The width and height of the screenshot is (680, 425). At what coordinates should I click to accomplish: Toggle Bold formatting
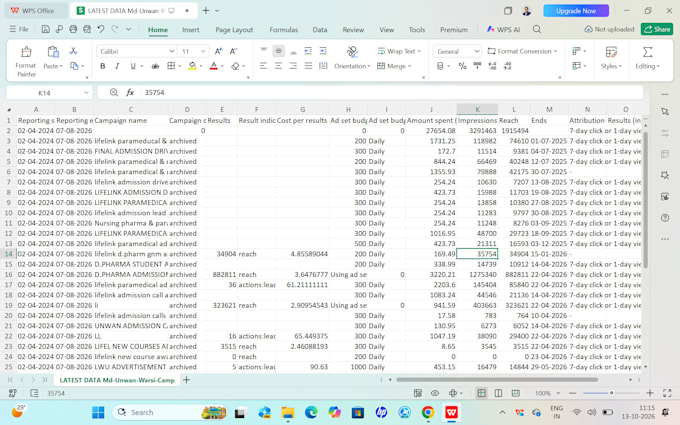pyautogui.click(x=102, y=66)
